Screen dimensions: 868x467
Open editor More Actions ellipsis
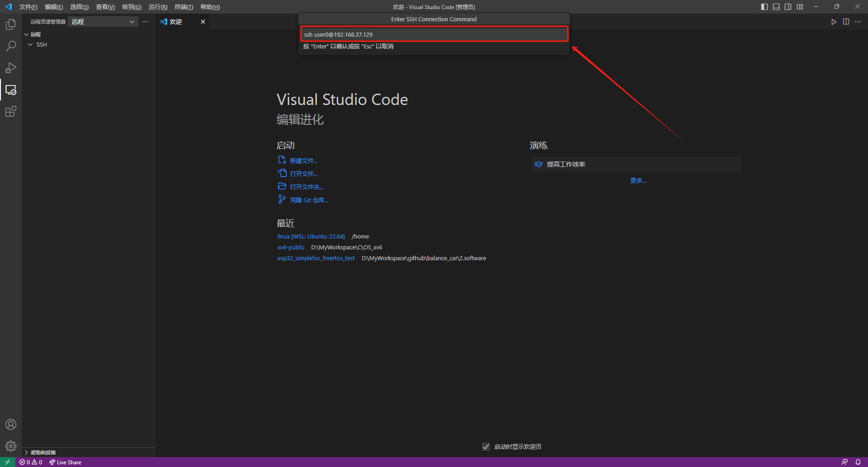(x=858, y=22)
